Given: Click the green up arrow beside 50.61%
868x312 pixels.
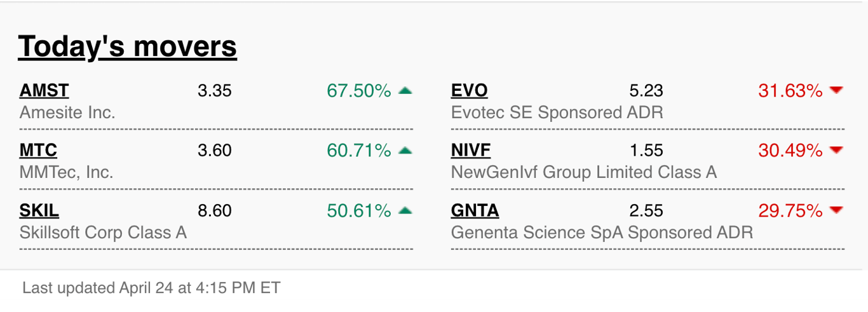Looking at the screenshot, I should tap(405, 210).
